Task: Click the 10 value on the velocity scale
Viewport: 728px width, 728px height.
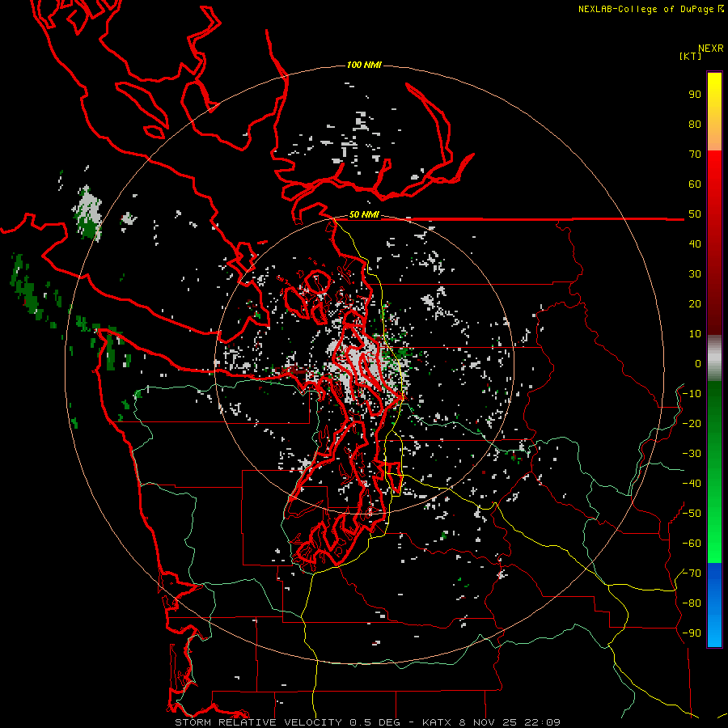Action: (695, 334)
